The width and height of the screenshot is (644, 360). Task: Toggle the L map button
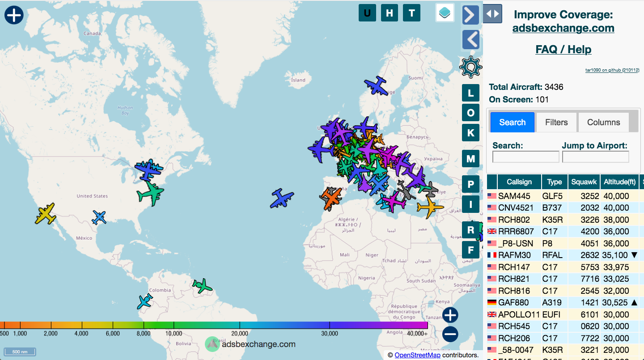pos(470,93)
